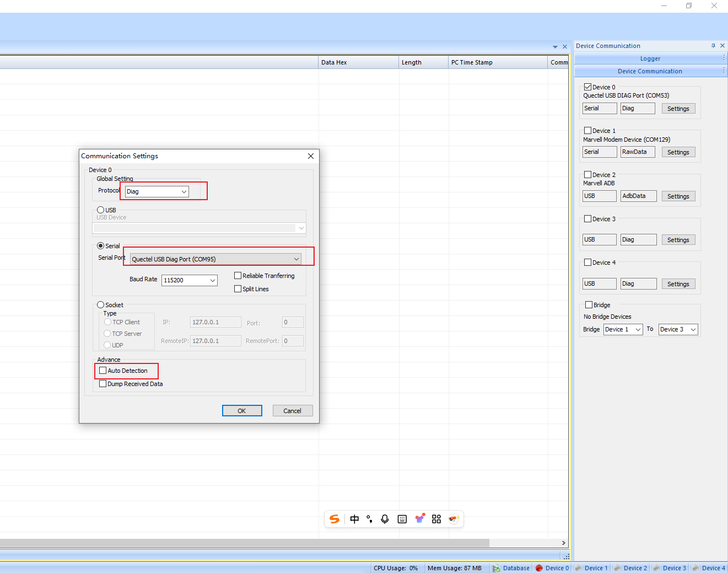Click the socket Port input field
This screenshot has height=573, width=728.
click(x=293, y=322)
